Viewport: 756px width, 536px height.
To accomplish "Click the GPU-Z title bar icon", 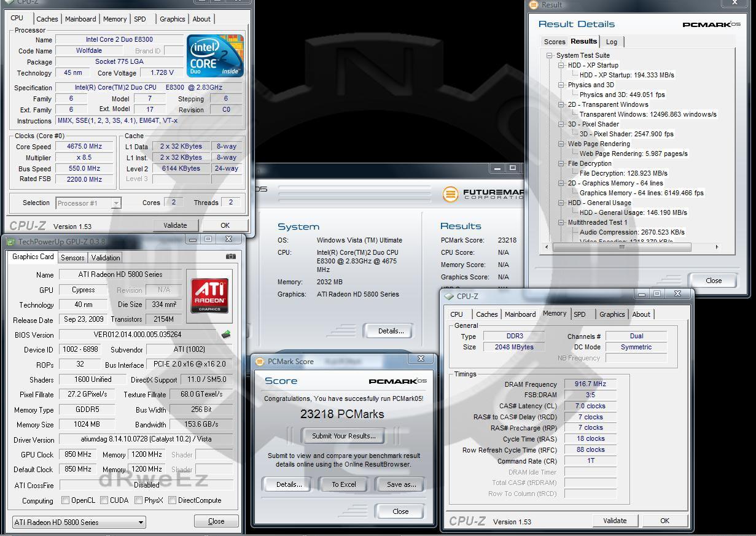I will coord(11,242).
